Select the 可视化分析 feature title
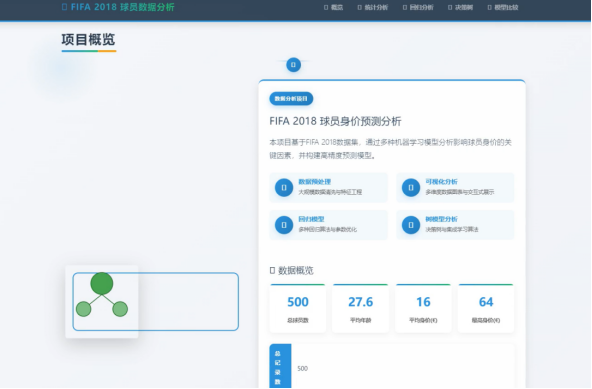592x389 pixels. (441, 182)
